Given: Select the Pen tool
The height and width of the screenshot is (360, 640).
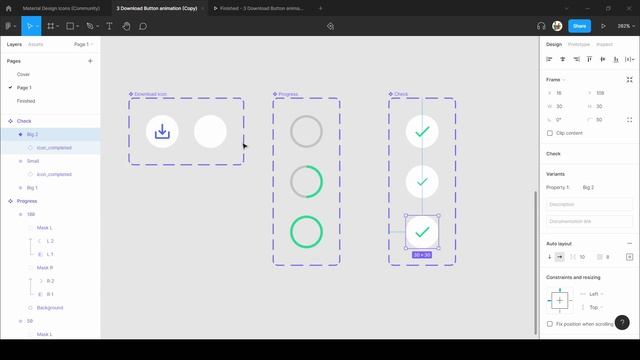Looking at the screenshot, I should coord(90,26).
